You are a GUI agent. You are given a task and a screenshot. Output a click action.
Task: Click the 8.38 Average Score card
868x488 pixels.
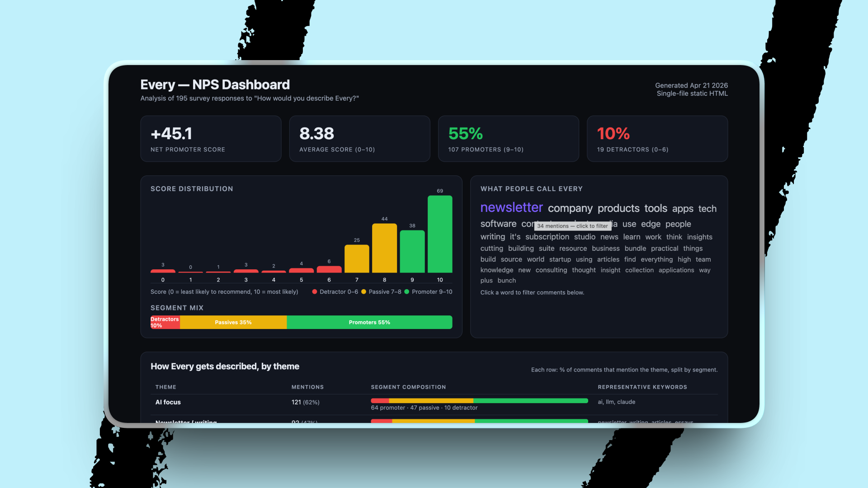pos(359,139)
